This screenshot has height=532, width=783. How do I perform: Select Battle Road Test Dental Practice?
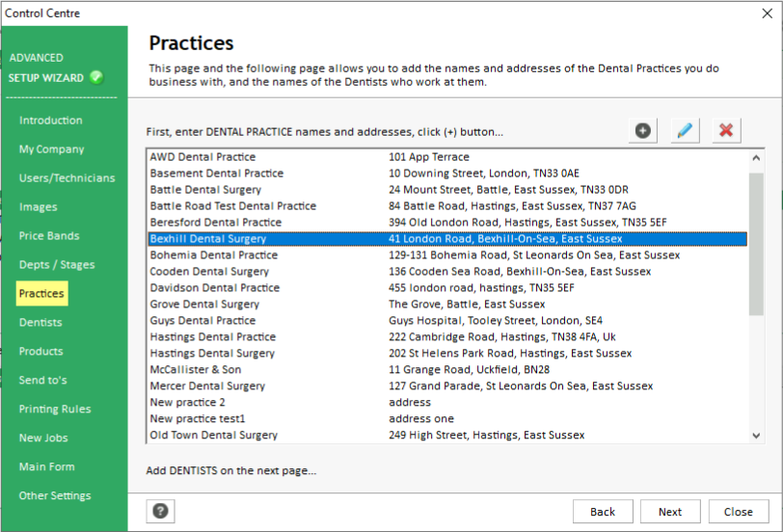tap(448, 206)
